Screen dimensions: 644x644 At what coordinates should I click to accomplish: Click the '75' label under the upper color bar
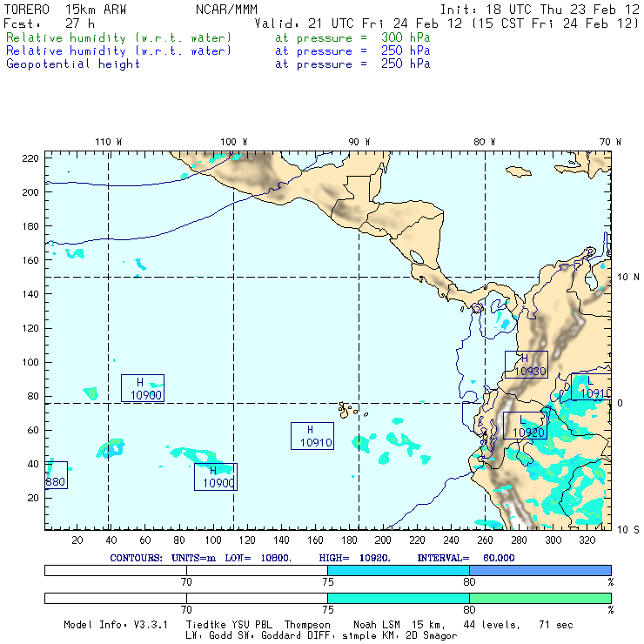pyautogui.click(x=328, y=582)
